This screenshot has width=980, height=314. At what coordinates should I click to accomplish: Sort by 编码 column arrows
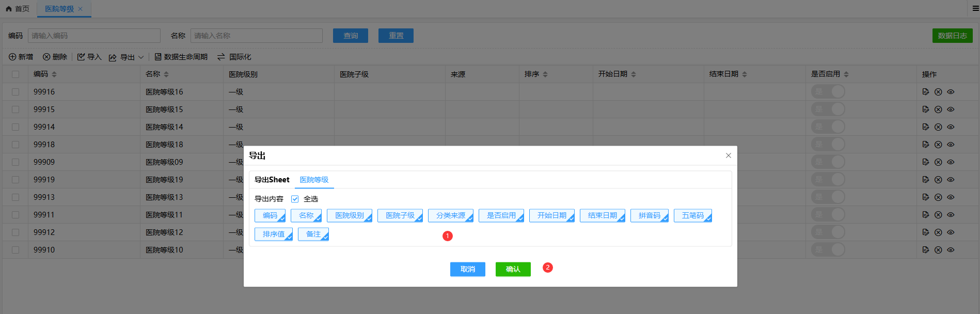tap(54, 74)
